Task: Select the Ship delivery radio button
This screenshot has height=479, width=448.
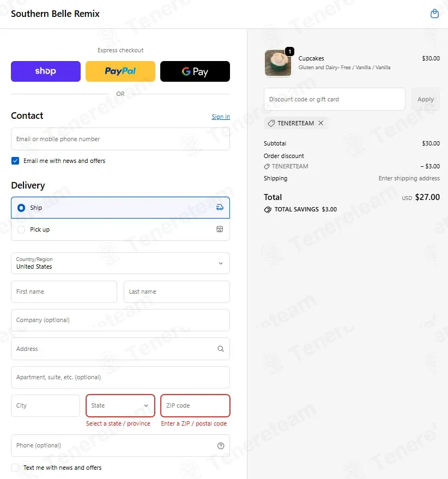Action: [21, 208]
